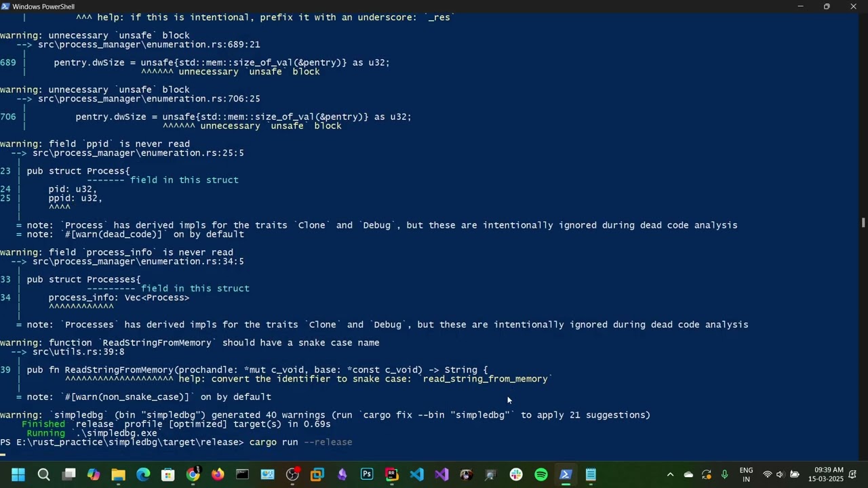Open the battery status tray icon
Image resolution: width=868 pixels, height=488 pixels.
point(794,474)
